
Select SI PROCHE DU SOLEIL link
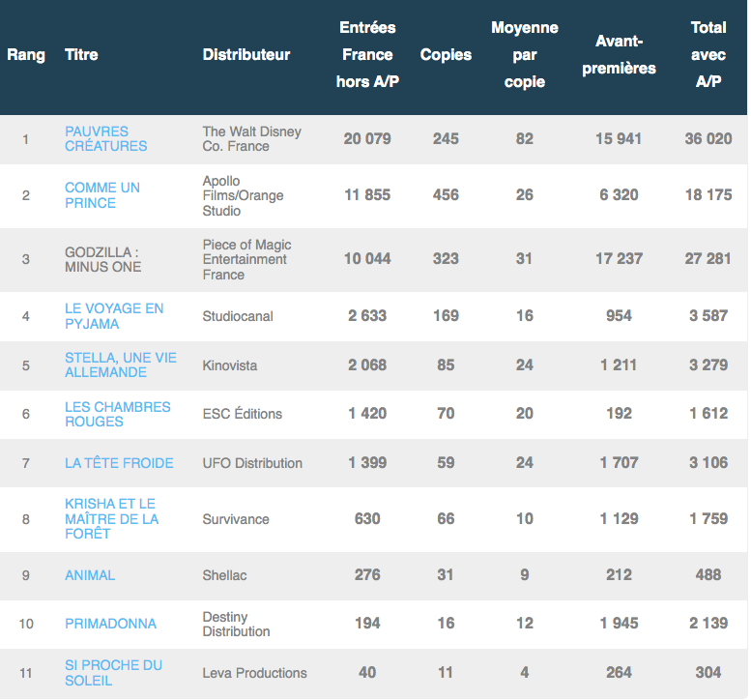(113, 673)
